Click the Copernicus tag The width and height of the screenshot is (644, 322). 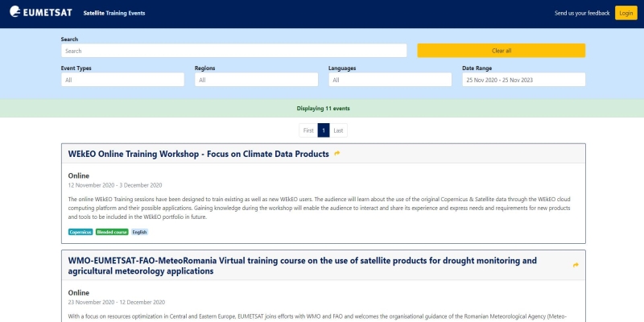[x=80, y=232]
